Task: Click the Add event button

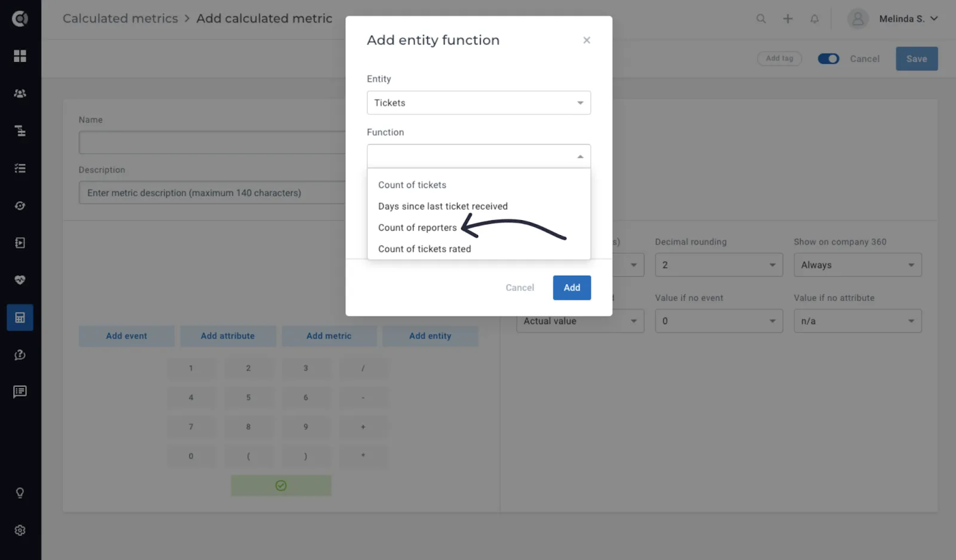Action: pyautogui.click(x=127, y=336)
